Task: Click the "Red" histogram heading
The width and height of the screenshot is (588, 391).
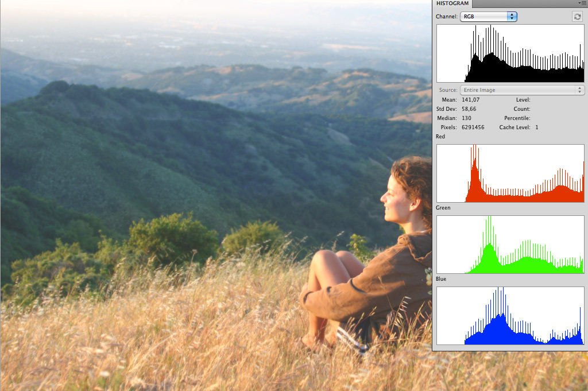Action: pos(440,137)
